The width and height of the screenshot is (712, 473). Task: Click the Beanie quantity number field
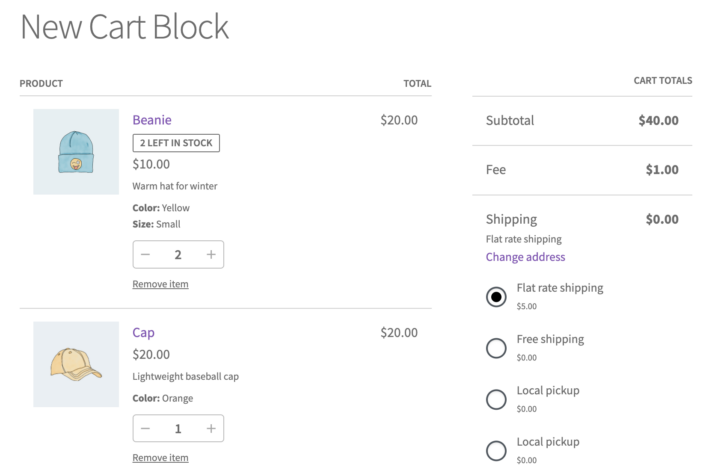(178, 255)
